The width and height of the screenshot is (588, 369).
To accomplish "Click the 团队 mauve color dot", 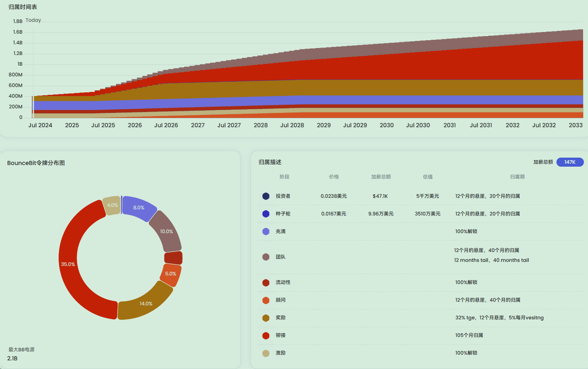I will [x=266, y=257].
